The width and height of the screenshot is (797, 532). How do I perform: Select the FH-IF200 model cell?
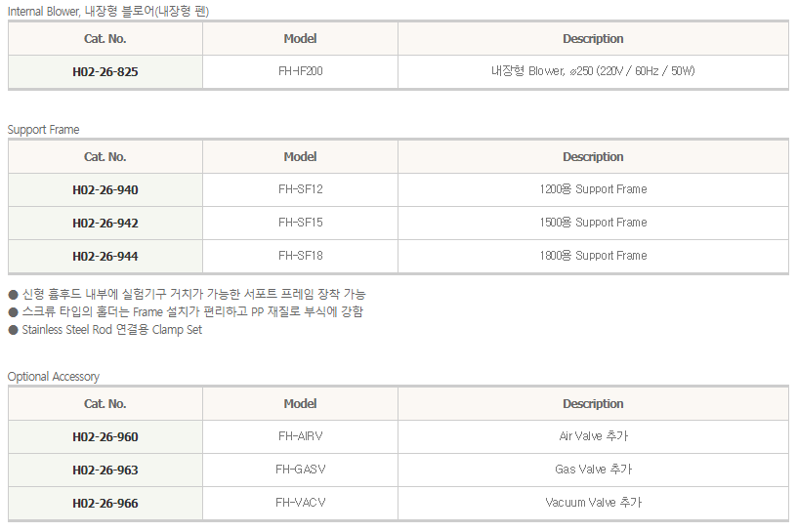[x=301, y=71]
